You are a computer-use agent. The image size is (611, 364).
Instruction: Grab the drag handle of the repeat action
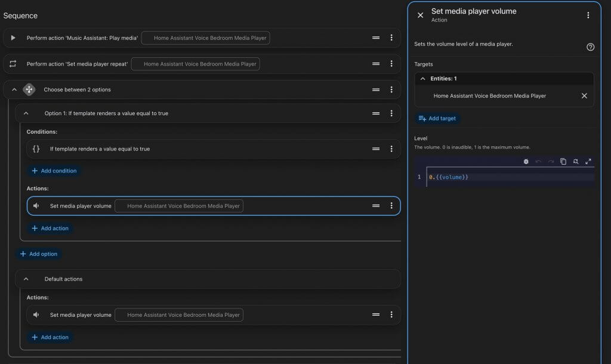(376, 63)
